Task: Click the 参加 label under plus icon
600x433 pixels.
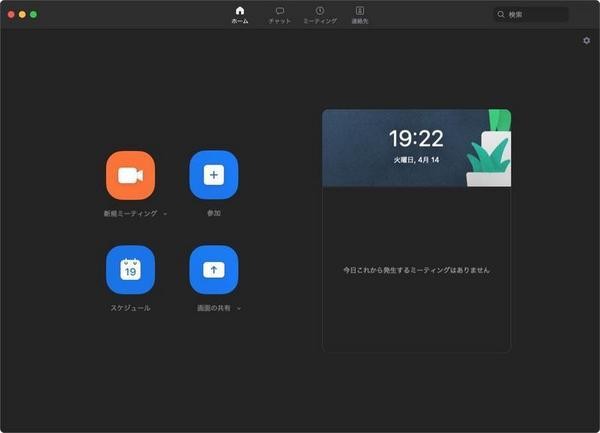Action: pos(214,213)
